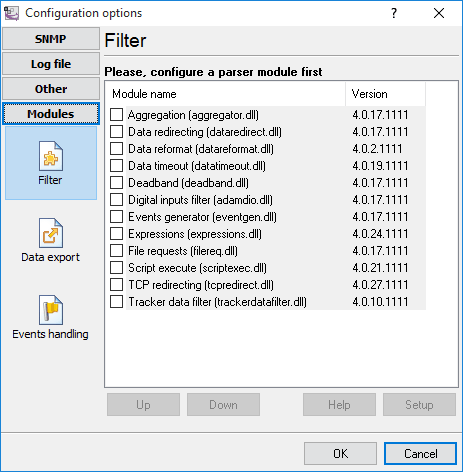Check the Expressions (expressions.dll) checkbox

(116, 234)
